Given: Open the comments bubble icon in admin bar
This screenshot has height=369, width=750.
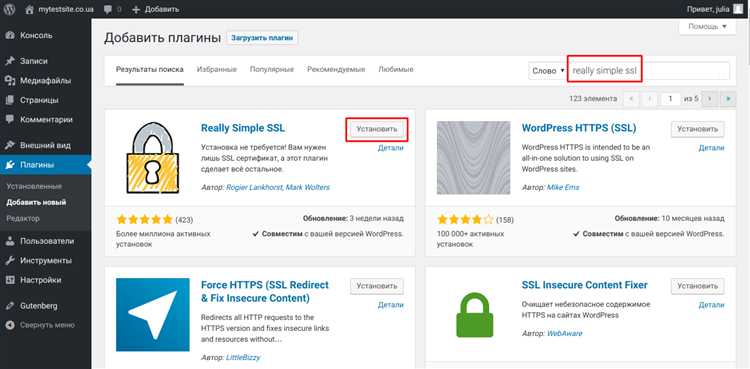Looking at the screenshot, I should 109,9.
